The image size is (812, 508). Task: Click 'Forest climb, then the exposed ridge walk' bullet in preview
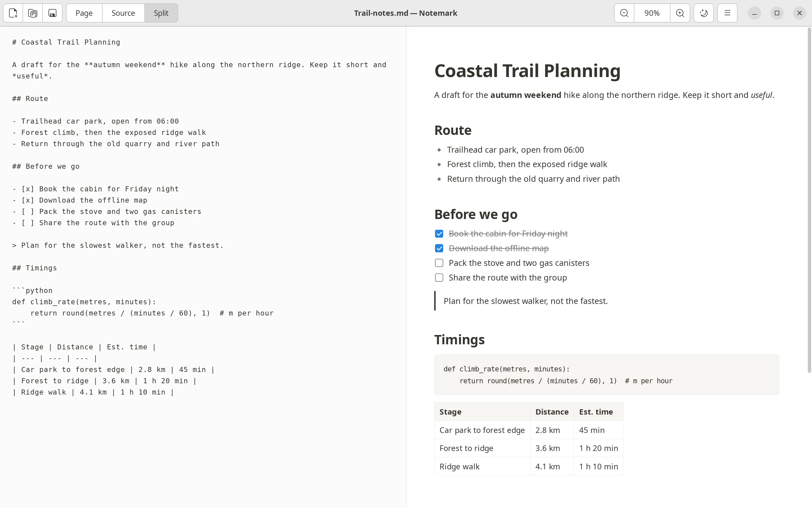tap(527, 164)
